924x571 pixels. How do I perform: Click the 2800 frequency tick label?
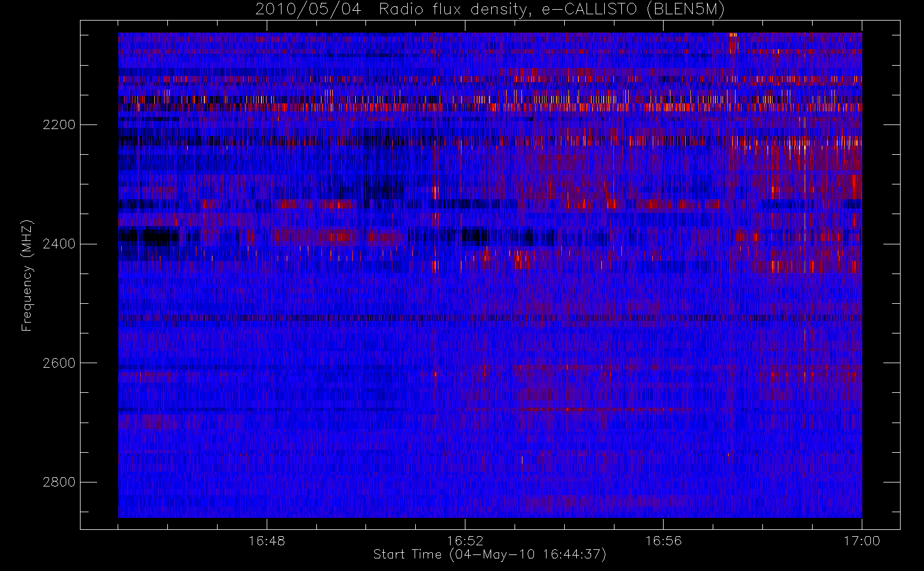coord(59,482)
